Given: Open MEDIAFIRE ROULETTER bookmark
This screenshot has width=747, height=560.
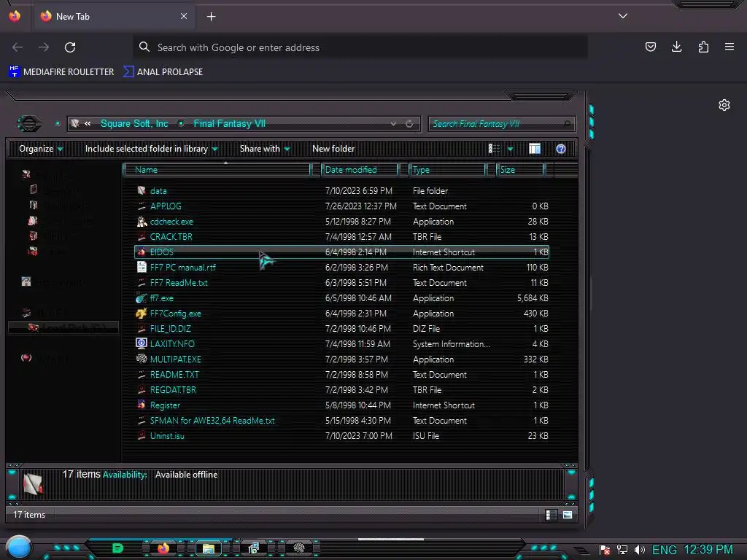Looking at the screenshot, I should point(61,72).
